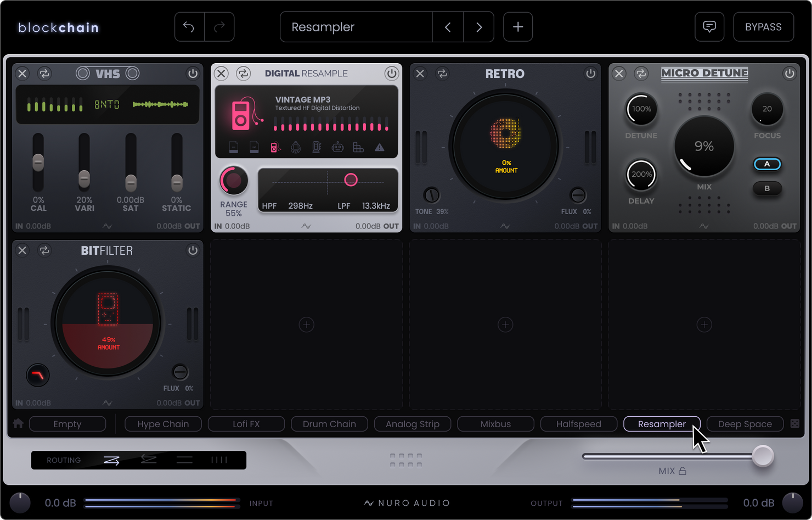Toggle Digital Resample module power
Viewport: 812px width, 520px height.
[x=391, y=73]
